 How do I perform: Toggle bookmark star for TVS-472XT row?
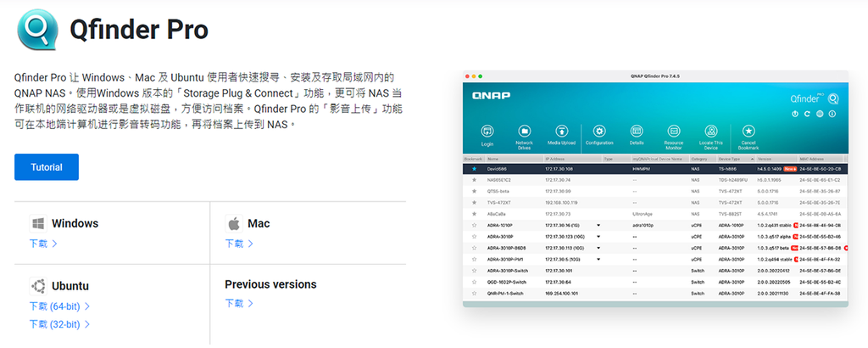click(474, 202)
